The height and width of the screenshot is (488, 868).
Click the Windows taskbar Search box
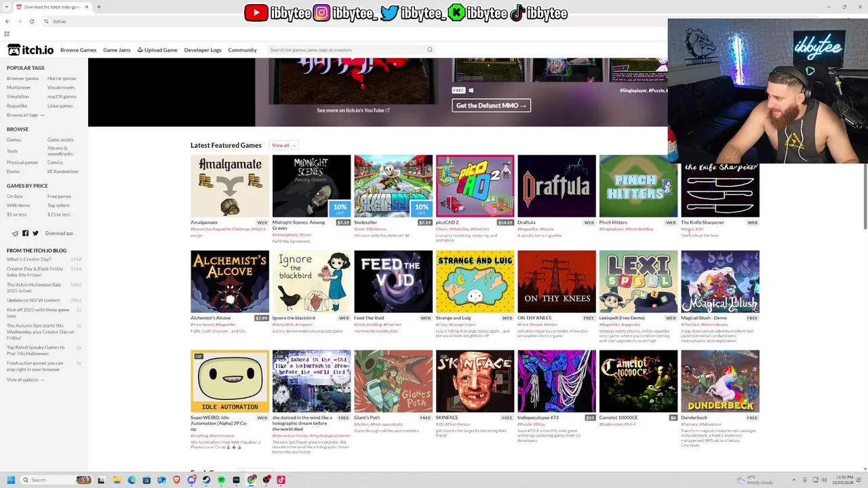click(54, 480)
